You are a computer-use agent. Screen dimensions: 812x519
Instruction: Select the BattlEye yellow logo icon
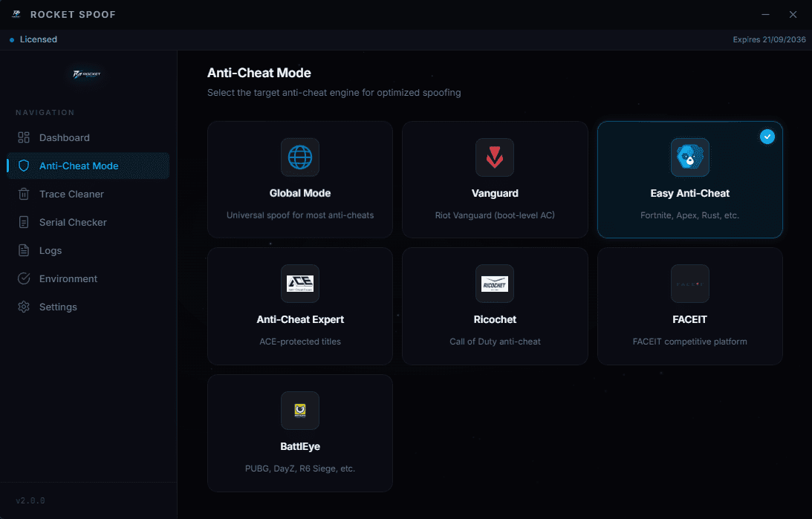click(x=300, y=411)
